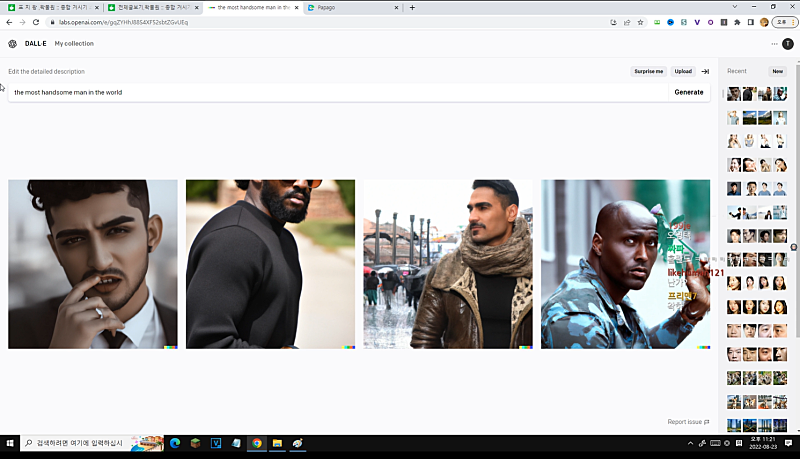This screenshot has height=459, width=800.
Task: Click the Upload button
Action: 683,71
